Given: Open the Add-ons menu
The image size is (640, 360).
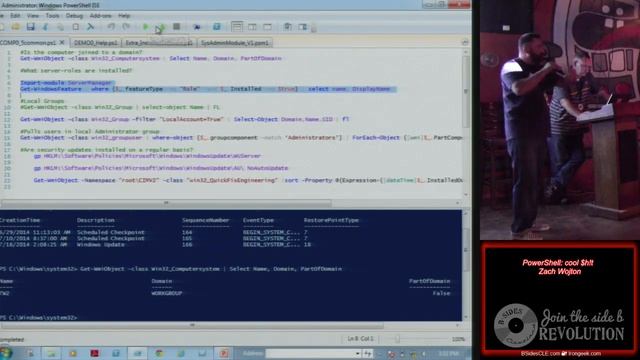Looking at the screenshot, I should point(100,16).
